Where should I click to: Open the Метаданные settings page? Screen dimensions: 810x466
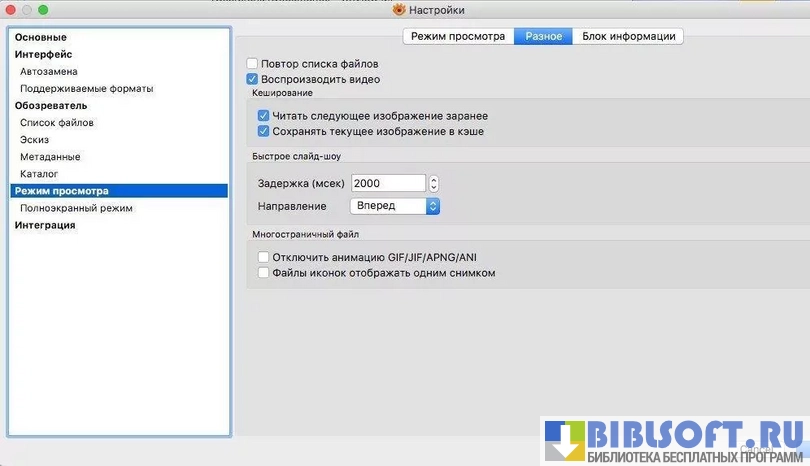point(50,157)
